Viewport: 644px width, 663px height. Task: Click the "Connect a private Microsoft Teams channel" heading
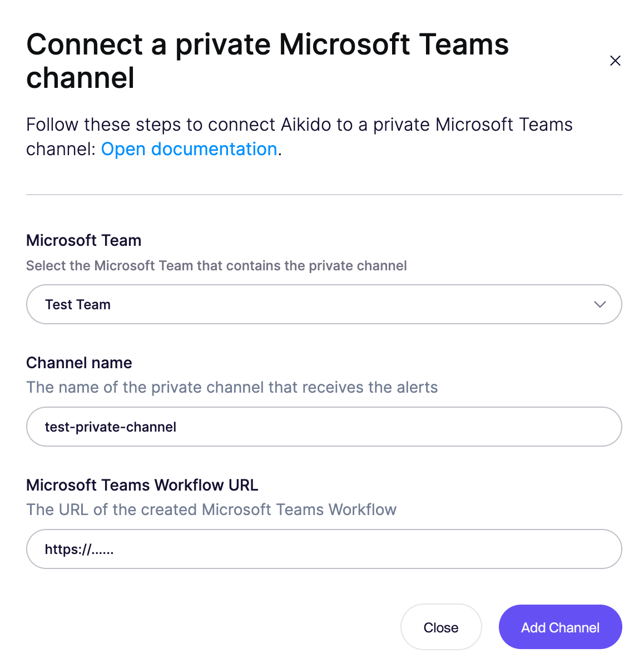click(267, 61)
